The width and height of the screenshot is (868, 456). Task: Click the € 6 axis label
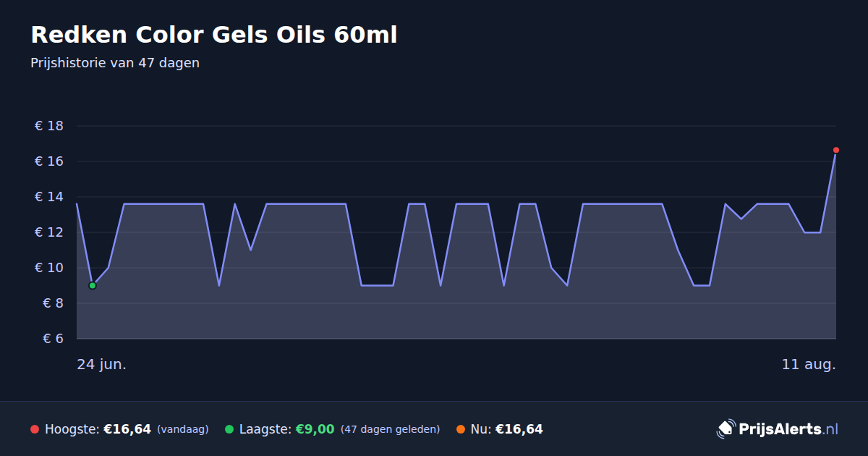pyautogui.click(x=49, y=339)
